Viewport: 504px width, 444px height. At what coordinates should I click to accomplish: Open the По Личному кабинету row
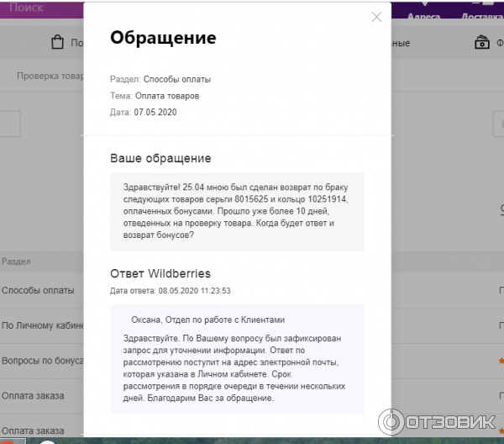(x=41, y=325)
